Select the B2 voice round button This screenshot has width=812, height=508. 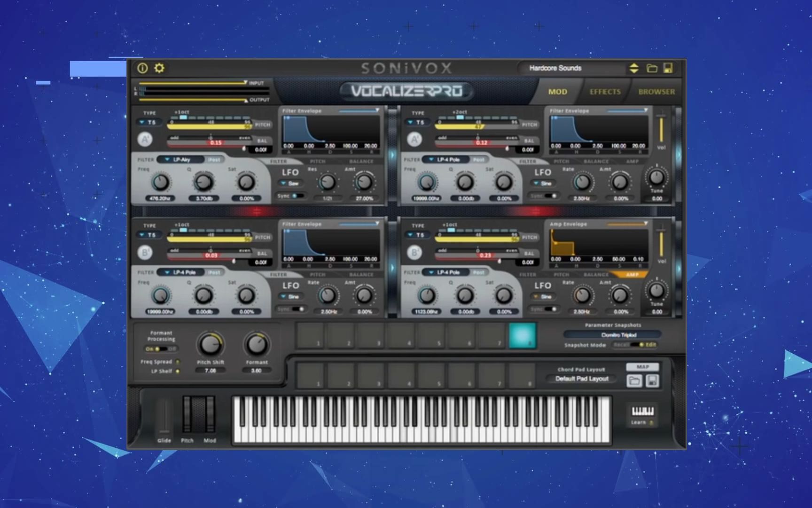click(x=414, y=253)
